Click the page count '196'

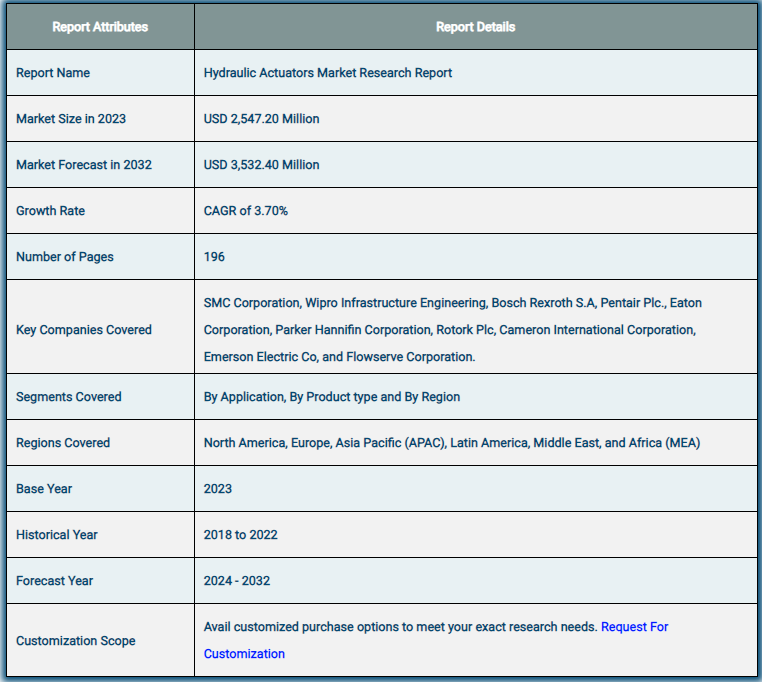[214, 257]
